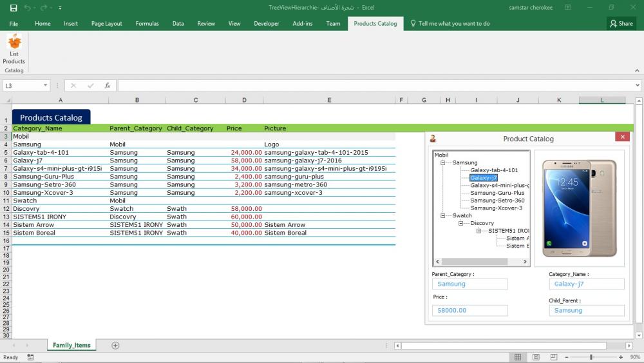Click the Product Catalog dialog user icon
This screenshot has width=644, height=363.
[x=433, y=139]
